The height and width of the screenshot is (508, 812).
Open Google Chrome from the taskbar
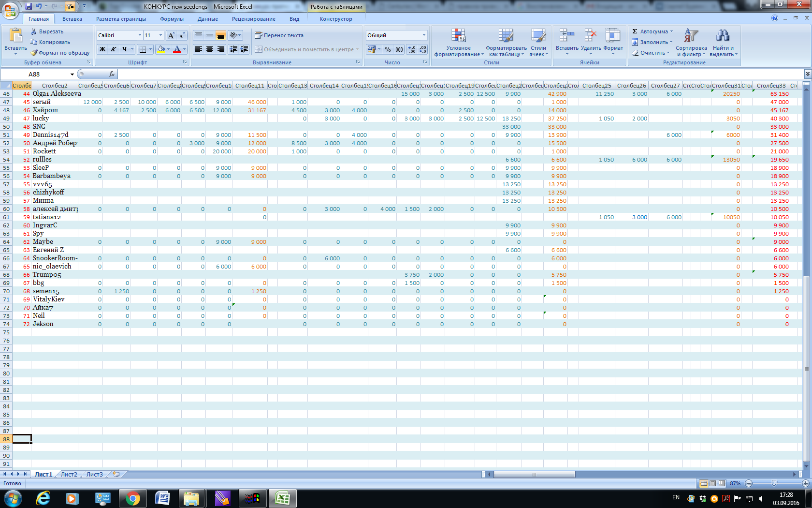point(132,498)
